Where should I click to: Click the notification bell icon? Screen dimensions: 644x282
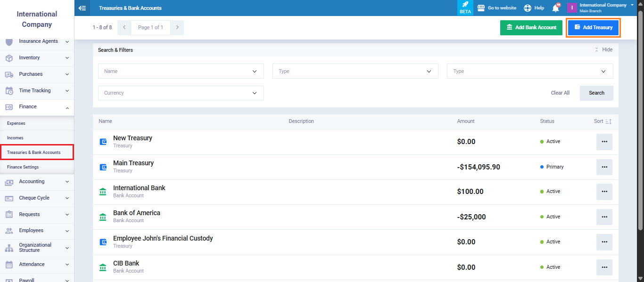click(556, 8)
